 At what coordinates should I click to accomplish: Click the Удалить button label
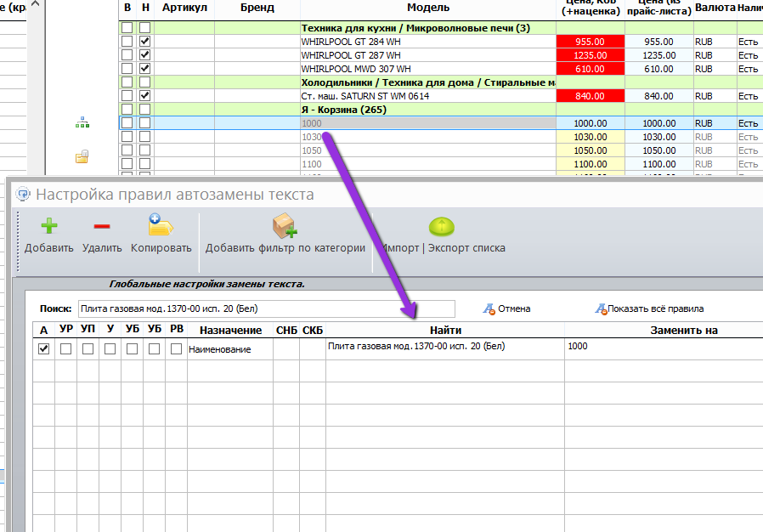(102, 248)
